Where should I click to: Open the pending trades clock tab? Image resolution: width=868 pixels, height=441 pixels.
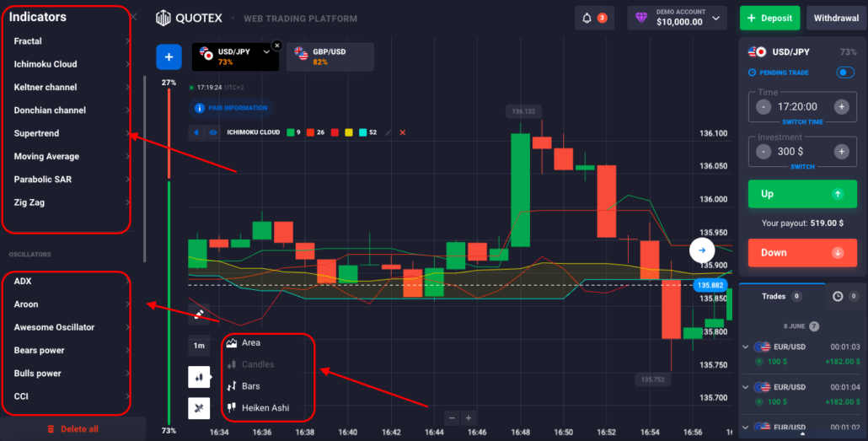pos(844,297)
